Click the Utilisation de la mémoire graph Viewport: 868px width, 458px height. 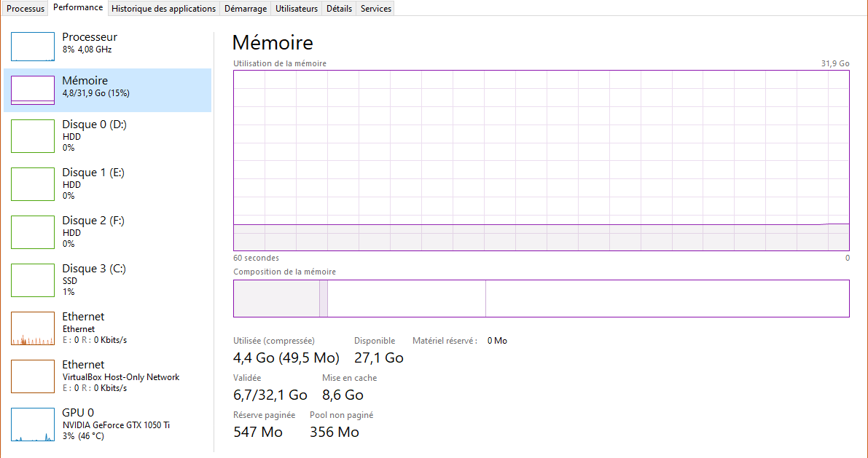pos(541,160)
